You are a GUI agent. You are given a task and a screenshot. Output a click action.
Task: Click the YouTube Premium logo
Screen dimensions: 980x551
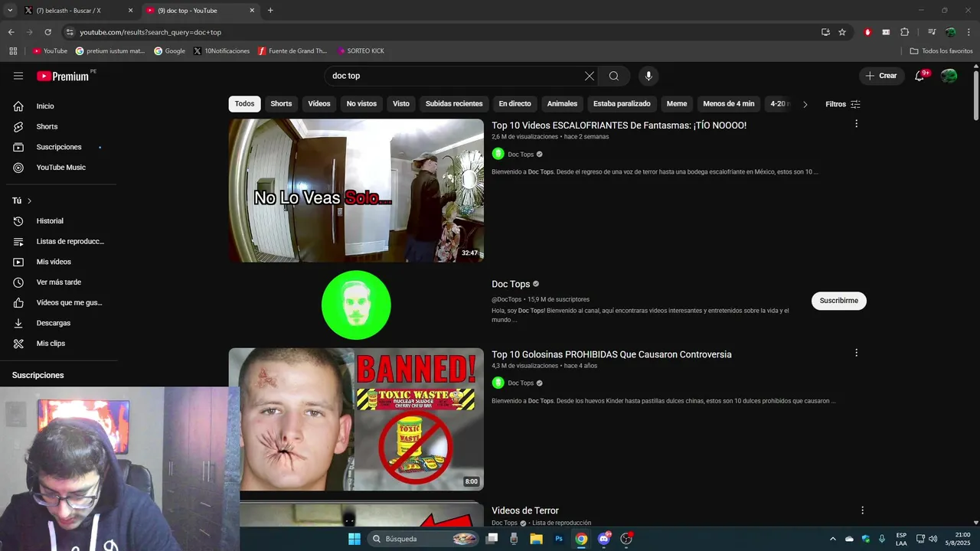[64, 76]
